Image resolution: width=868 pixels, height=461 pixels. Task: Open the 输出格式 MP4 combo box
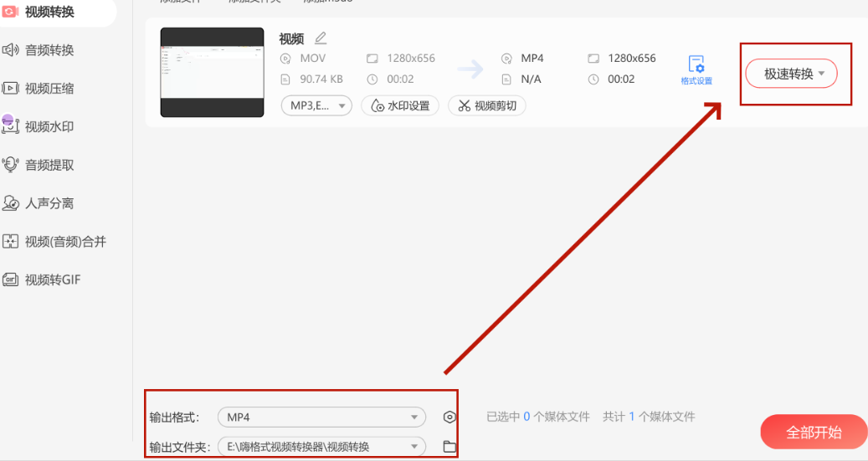pyautogui.click(x=321, y=417)
